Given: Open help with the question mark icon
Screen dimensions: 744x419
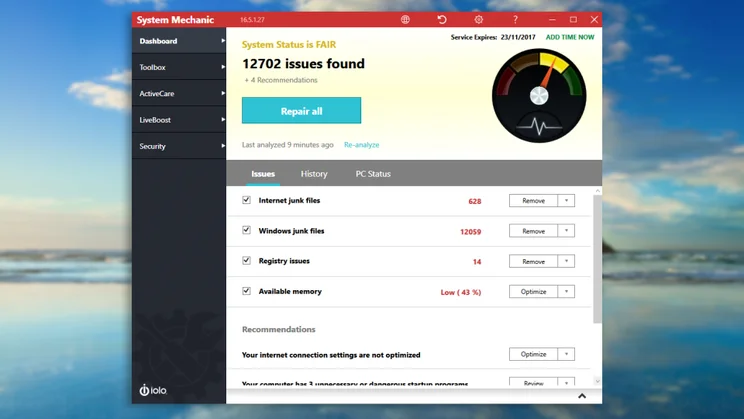Looking at the screenshot, I should (515, 19).
